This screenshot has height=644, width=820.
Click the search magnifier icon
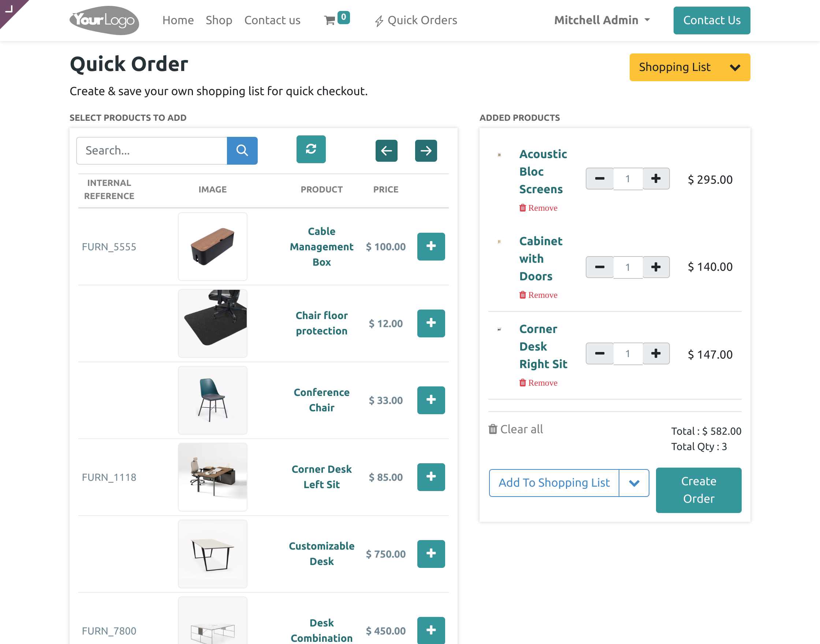242,150
